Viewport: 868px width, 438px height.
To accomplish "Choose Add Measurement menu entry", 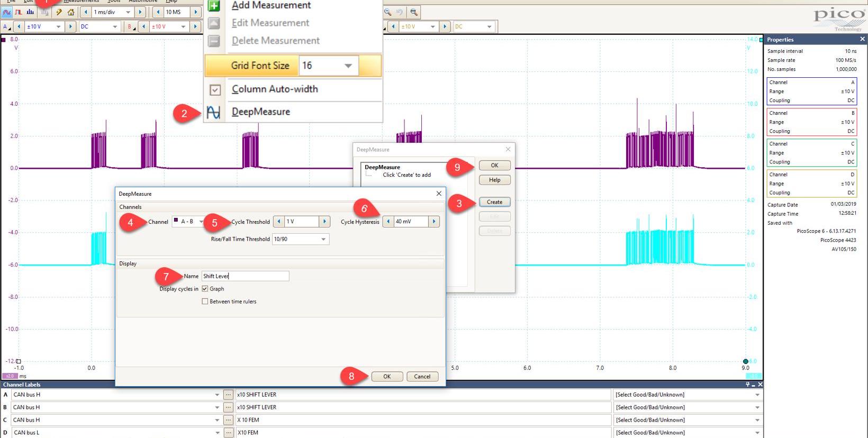I will pos(271,5).
